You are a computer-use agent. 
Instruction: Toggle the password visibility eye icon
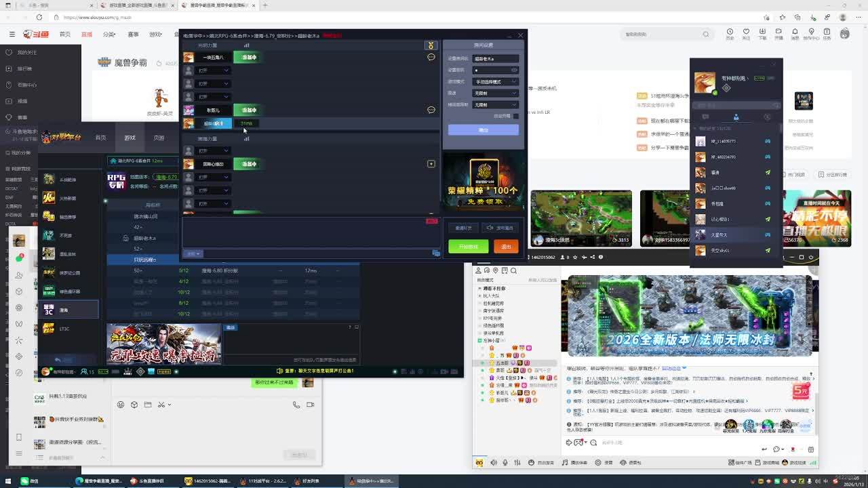point(514,70)
